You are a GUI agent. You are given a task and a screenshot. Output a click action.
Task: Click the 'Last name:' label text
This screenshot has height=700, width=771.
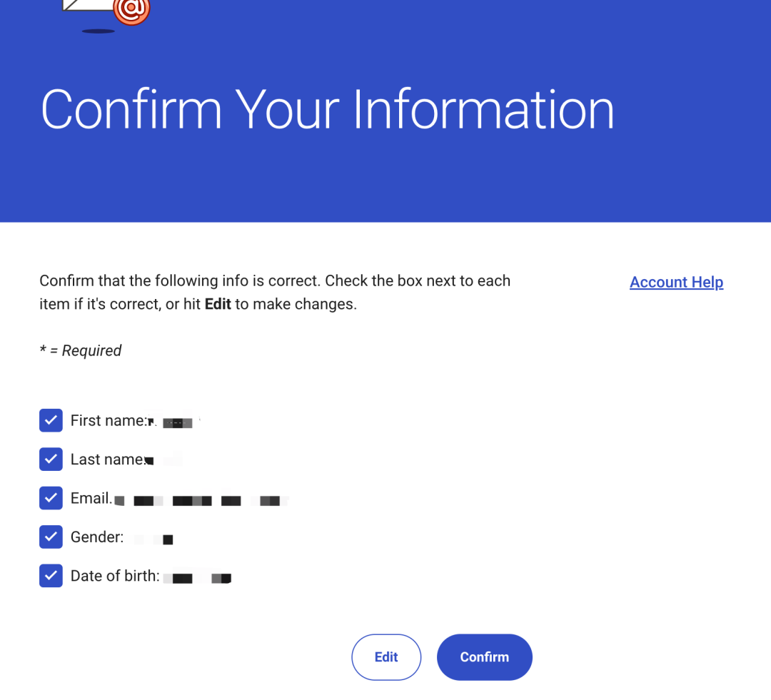(109, 460)
